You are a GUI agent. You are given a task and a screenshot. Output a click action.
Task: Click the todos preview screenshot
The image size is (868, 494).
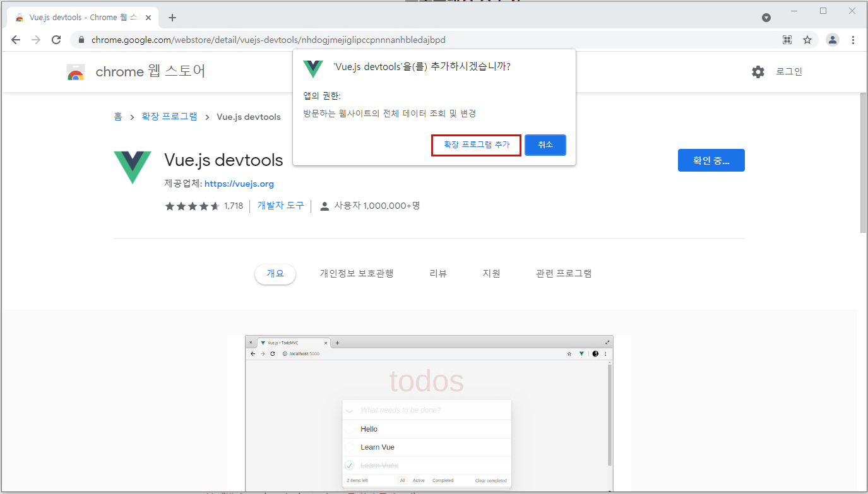click(429, 413)
